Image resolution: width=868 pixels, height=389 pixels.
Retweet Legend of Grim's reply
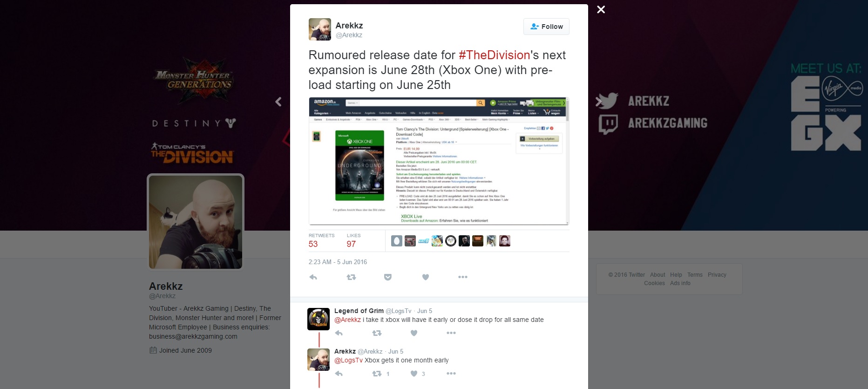click(x=377, y=333)
